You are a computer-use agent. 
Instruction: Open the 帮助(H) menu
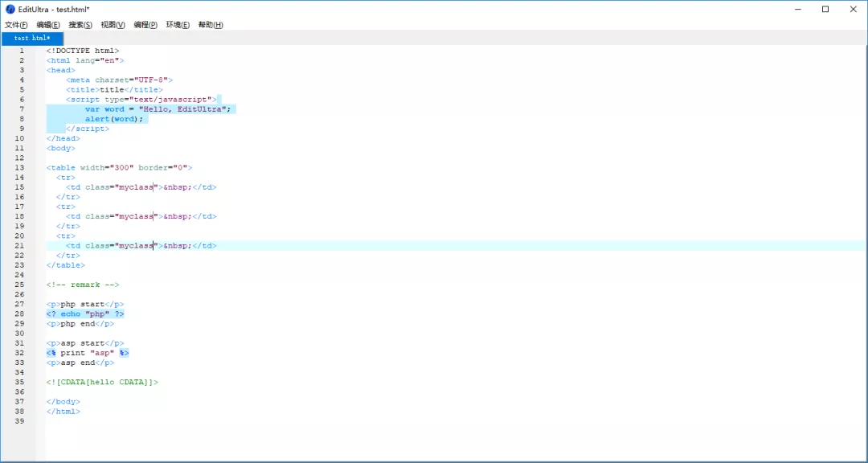click(211, 25)
